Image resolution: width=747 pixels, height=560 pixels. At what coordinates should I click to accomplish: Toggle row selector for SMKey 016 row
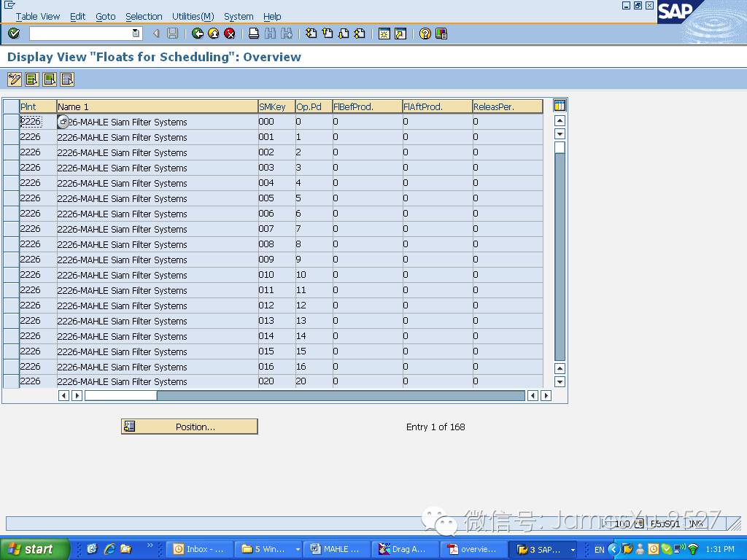(11, 367)
